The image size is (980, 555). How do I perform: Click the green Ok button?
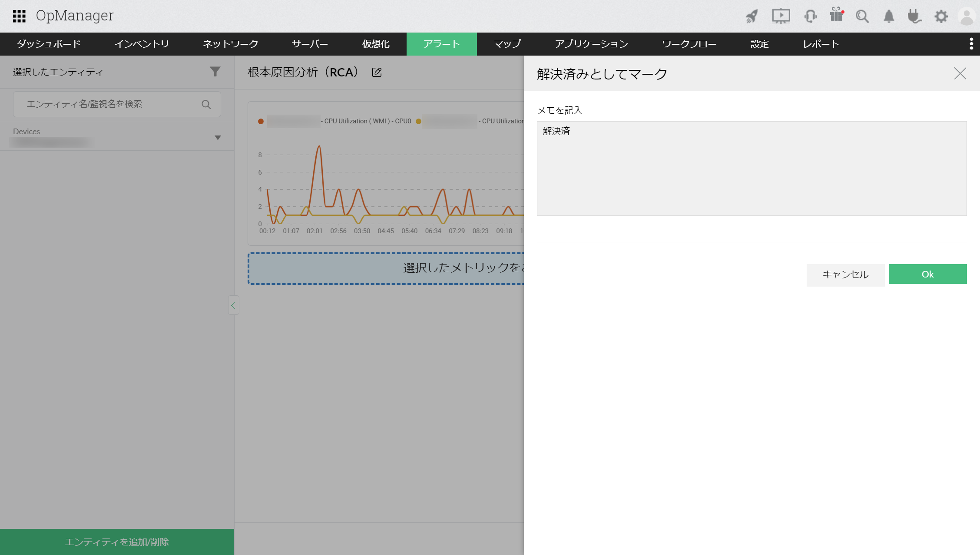tap(927, 274)
